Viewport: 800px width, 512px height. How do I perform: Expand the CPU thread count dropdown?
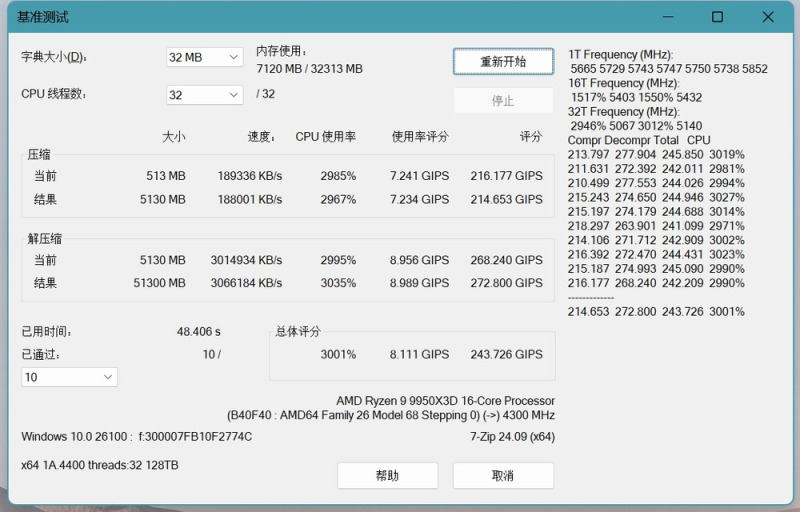204,95
